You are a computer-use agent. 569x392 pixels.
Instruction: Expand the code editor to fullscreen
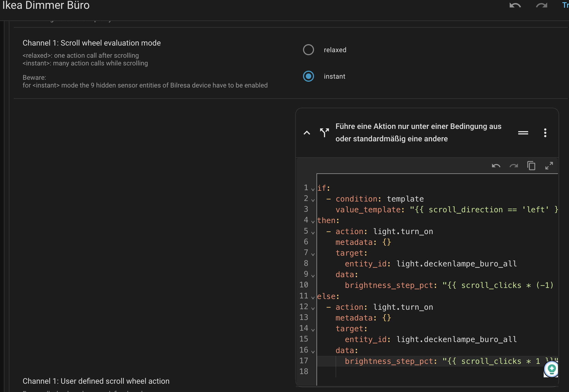click(x=549, y=166)
